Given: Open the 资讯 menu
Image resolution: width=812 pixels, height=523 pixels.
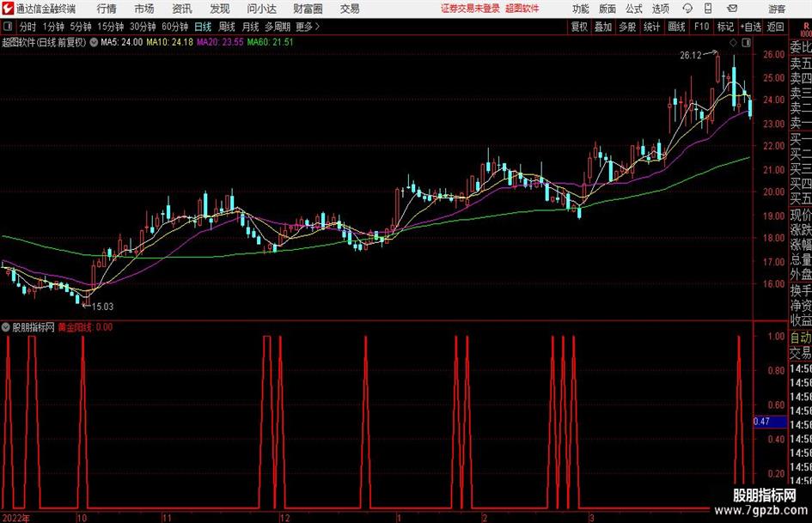Looking at the screenshot, I should point(182,9).
